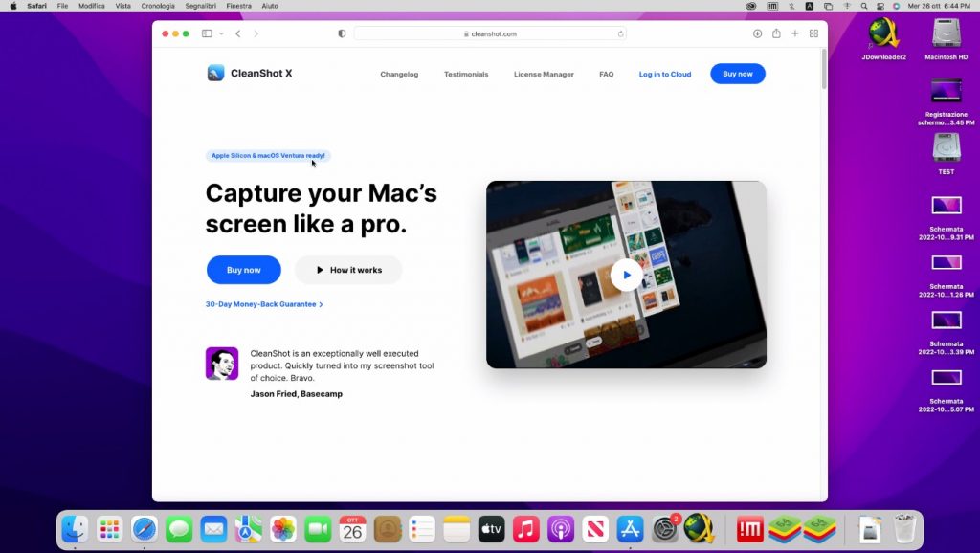980x553 pixels.
Task: Click Log in to Cloud
Action: pos(664,75)
